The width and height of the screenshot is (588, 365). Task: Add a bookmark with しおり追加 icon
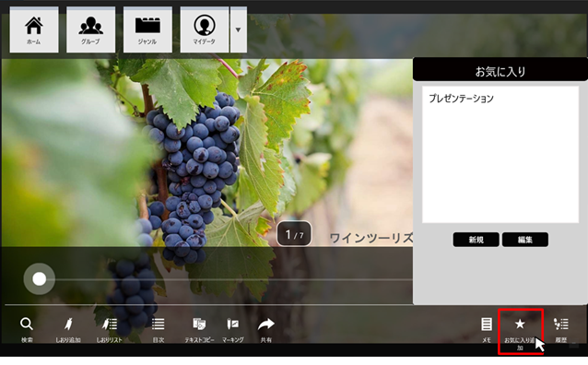pos(68,329)
